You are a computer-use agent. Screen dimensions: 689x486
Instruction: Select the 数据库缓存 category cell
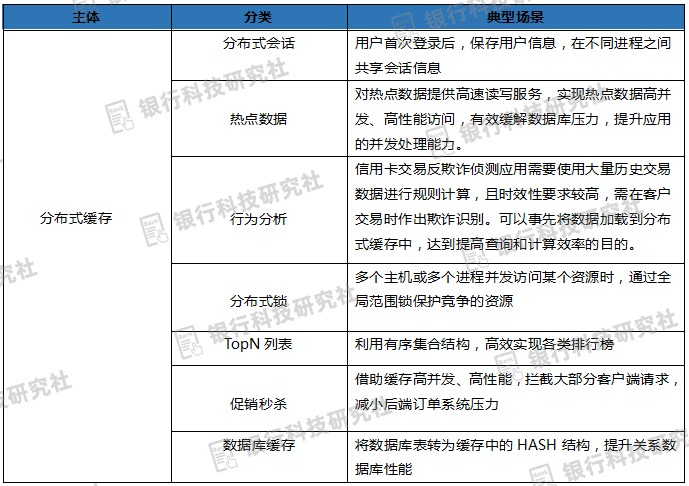pos(259,457)
